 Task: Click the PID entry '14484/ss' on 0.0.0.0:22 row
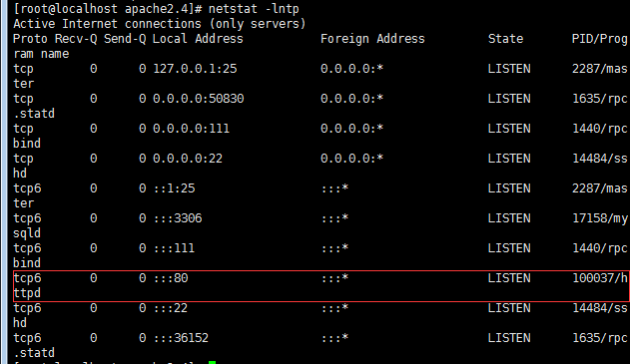point(599,159)
